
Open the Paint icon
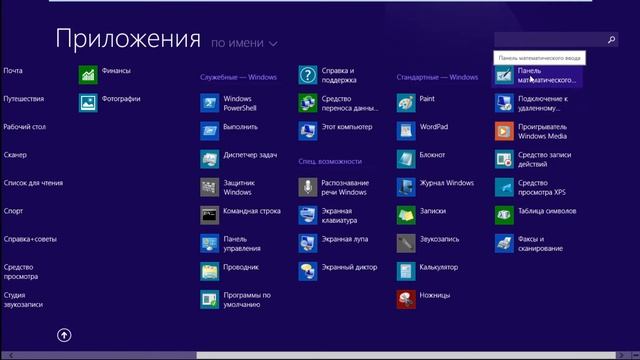406,103
